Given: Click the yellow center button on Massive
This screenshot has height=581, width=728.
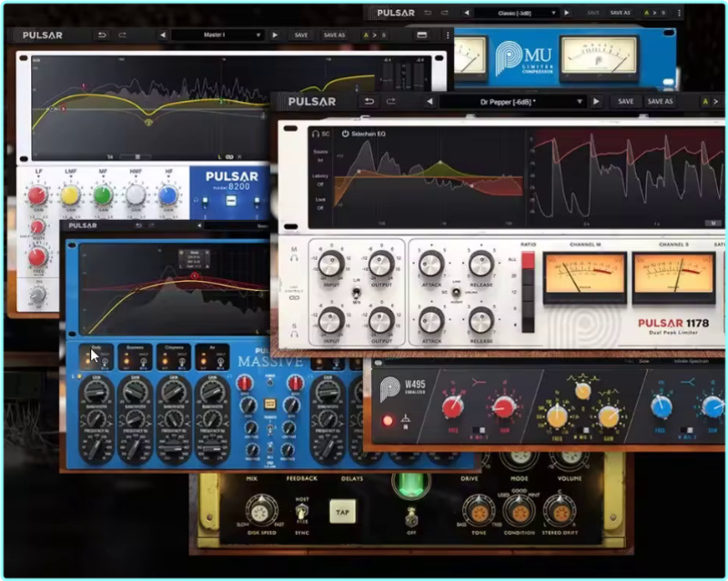Looking at the screenshot, I should [269, 404].
